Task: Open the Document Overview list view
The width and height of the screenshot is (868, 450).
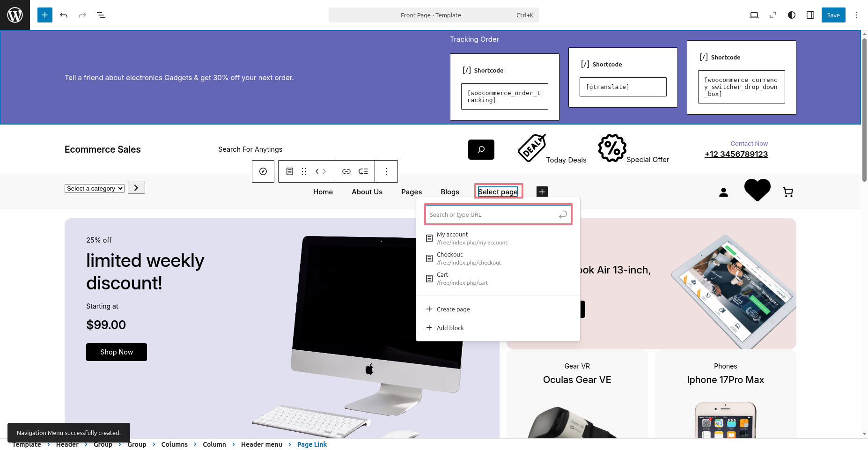Action: pyautogui.click(x=101, y=15)
